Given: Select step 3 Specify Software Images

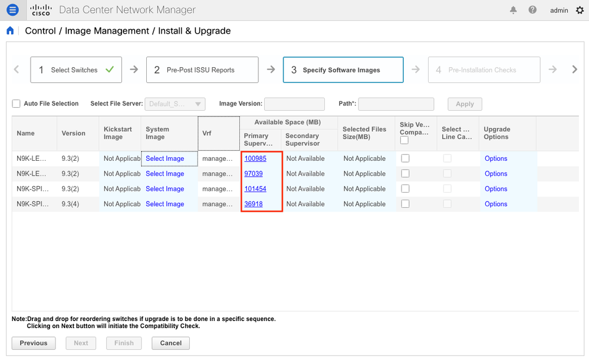Looking at the screenshot, I should click(x=343, y=70).
